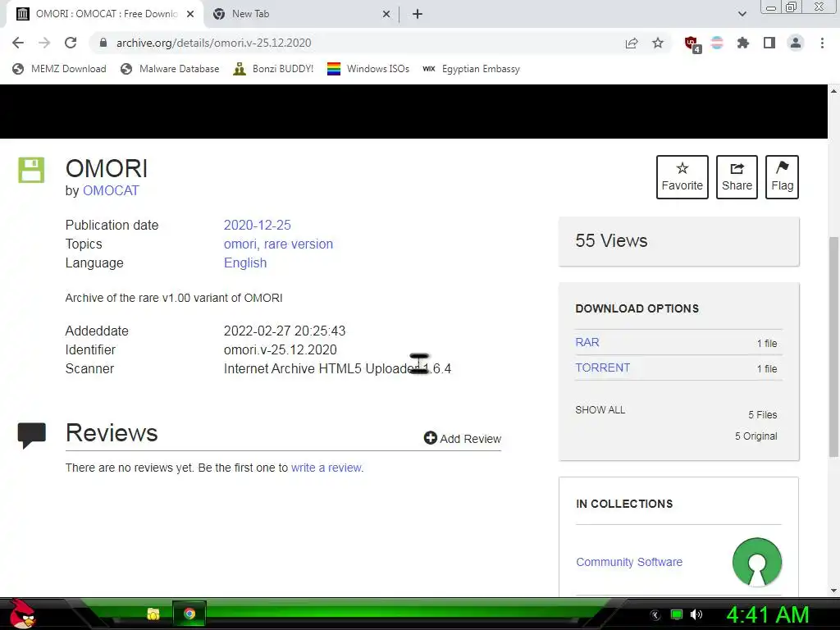This screenshot has height=630, width=840.
Task: Close the New Tab tab
Action: coord(386,14)
